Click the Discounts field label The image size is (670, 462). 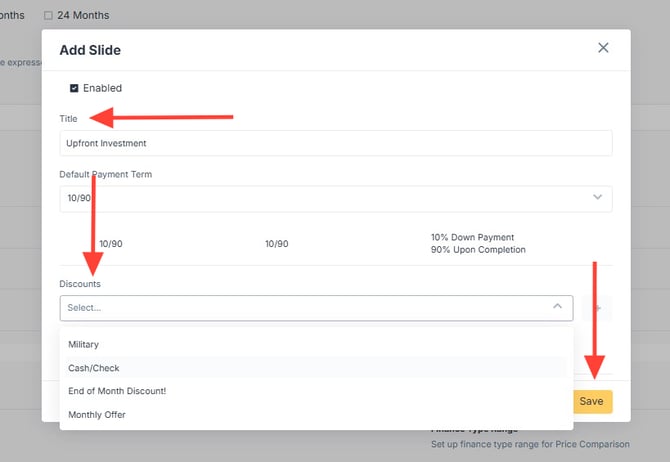(80, 284)
